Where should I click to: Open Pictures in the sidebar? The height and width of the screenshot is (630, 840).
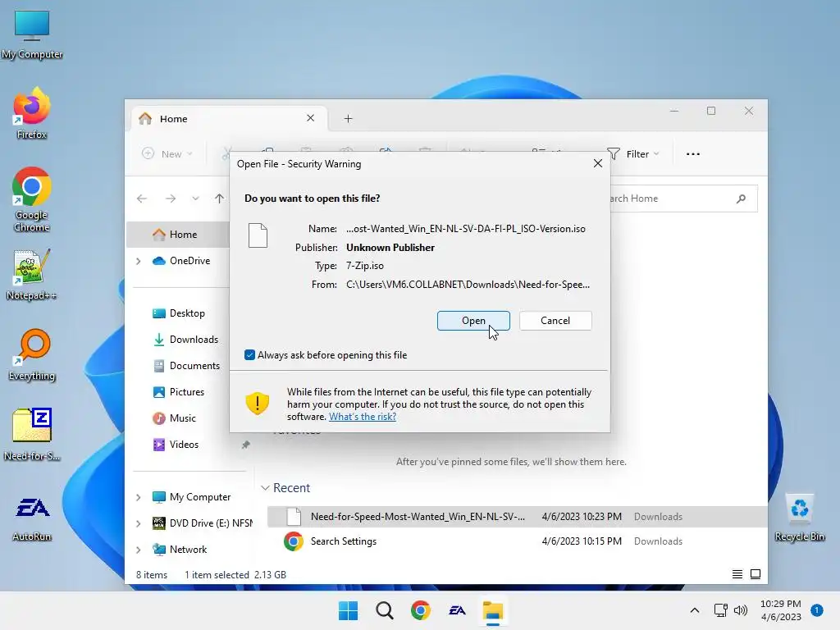pos(178,391)
